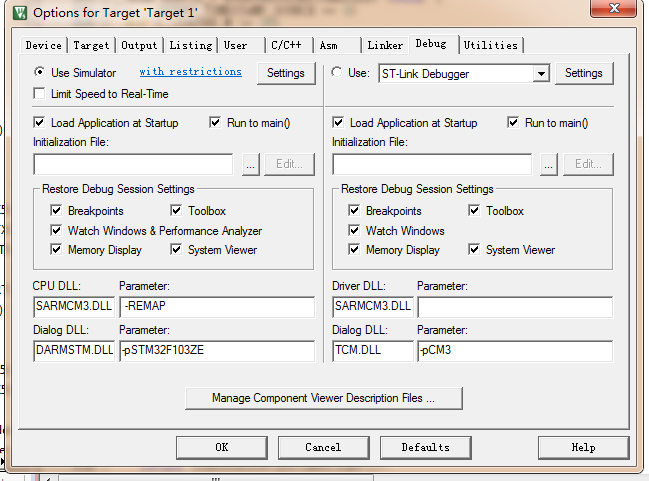The height and width of the screenshot is (481, 649).
Task: Toggle simulator Toolbox checkbox
Action: 176,210
